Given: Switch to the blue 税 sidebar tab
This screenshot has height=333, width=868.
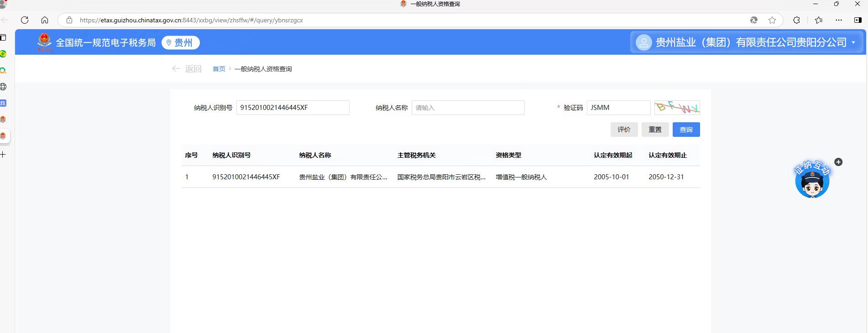Looking at the screenshot, I should pos(3,103).
